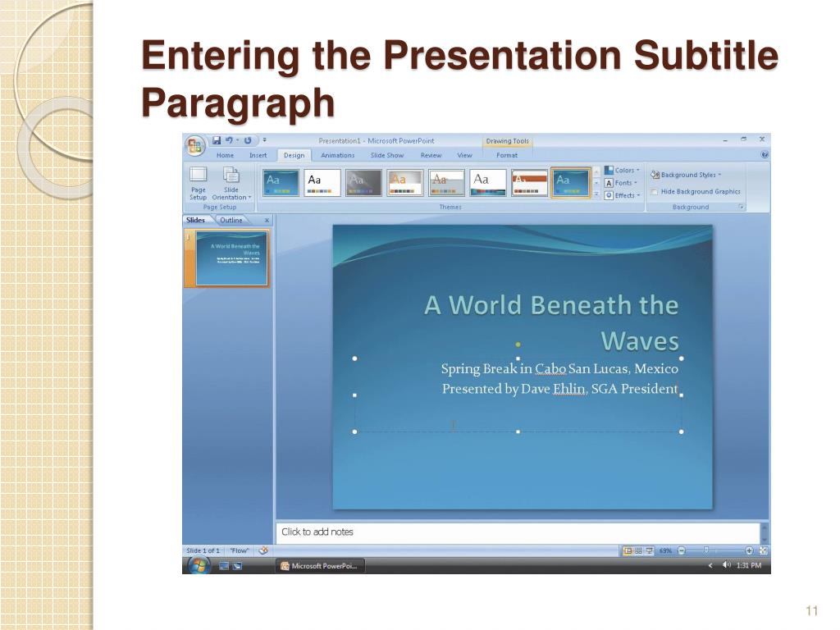
Task: Open the volume speaker tray icon
Action: [727, 565]
